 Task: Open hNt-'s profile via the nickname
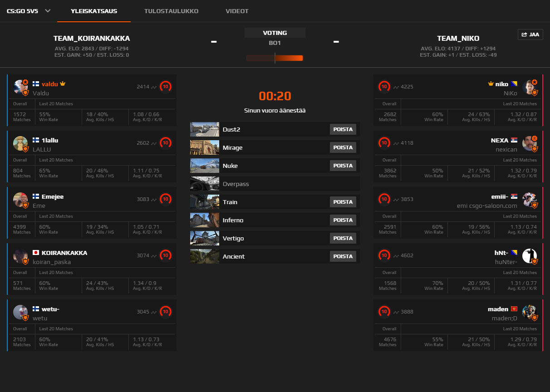pyautogui.click(x=501, y=253)
